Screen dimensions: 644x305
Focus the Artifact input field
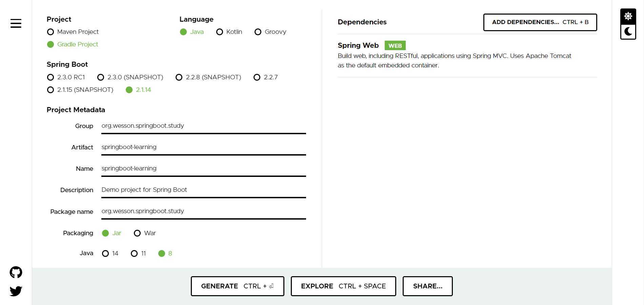[203, 147]
